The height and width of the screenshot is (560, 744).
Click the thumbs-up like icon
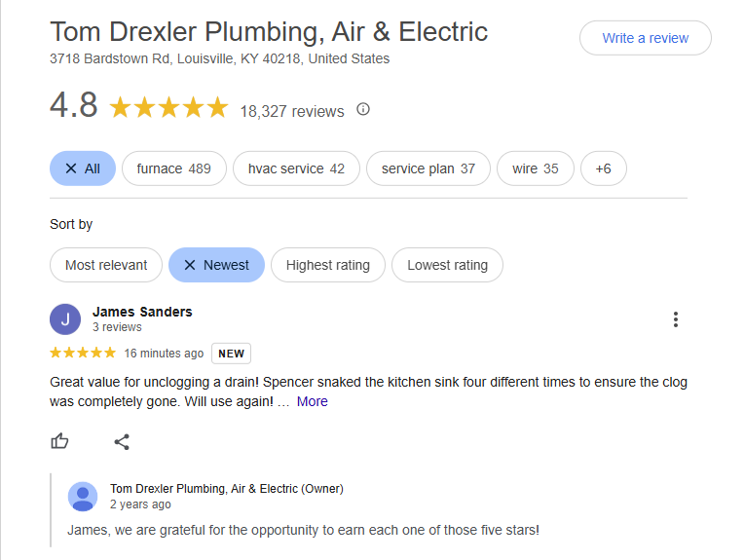click(60, 441)
